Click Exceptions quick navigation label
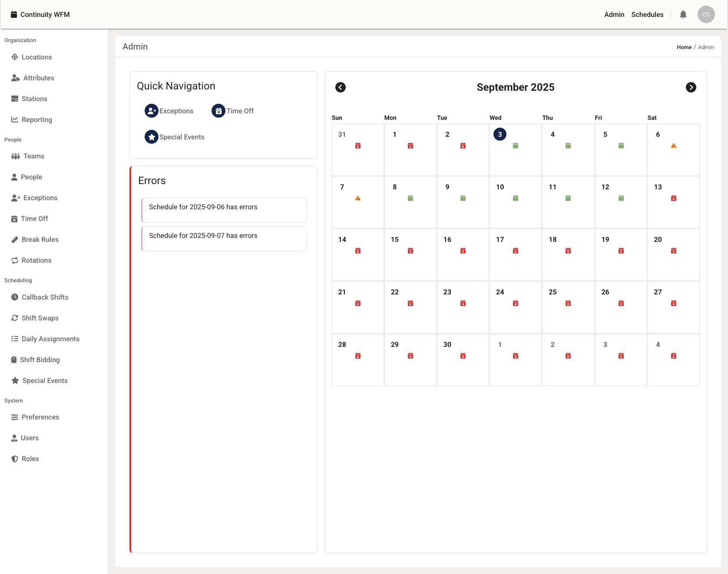728x574 pixels. coord(176,111)
